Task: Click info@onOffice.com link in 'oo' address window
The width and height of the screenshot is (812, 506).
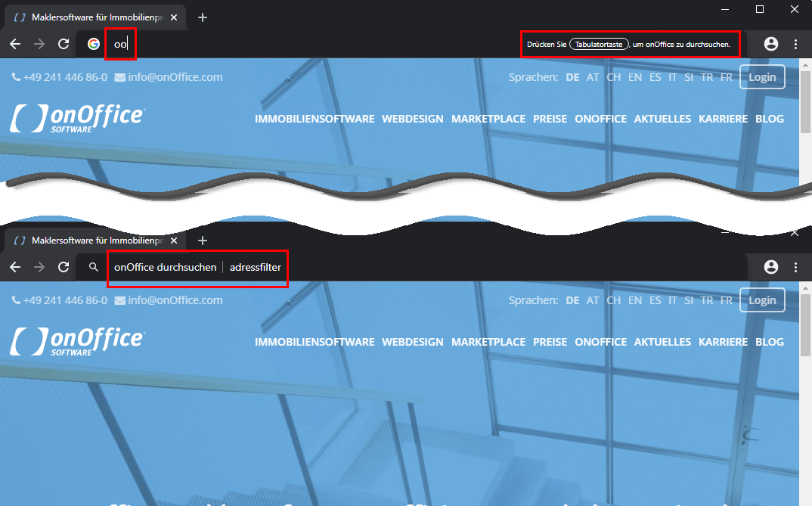Action: coord(169,77)
